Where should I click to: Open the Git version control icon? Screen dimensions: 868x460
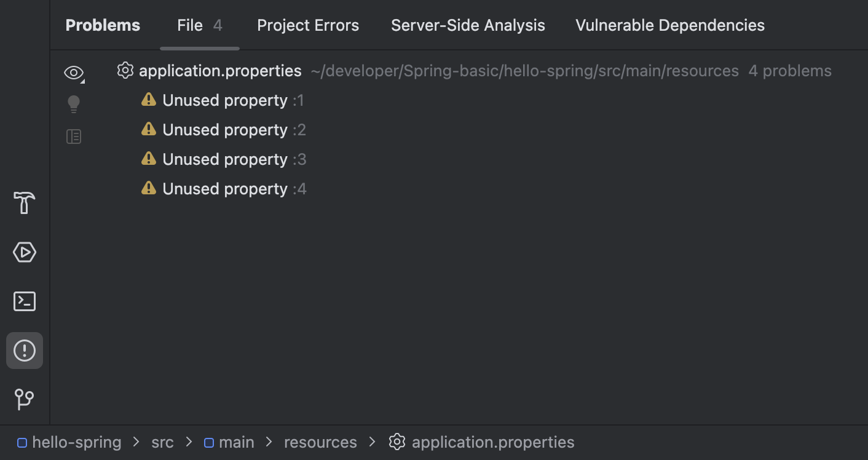(25, 400)
